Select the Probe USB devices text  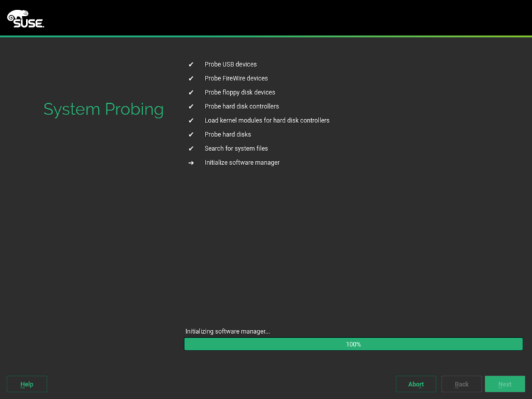(x=230, y=65)
